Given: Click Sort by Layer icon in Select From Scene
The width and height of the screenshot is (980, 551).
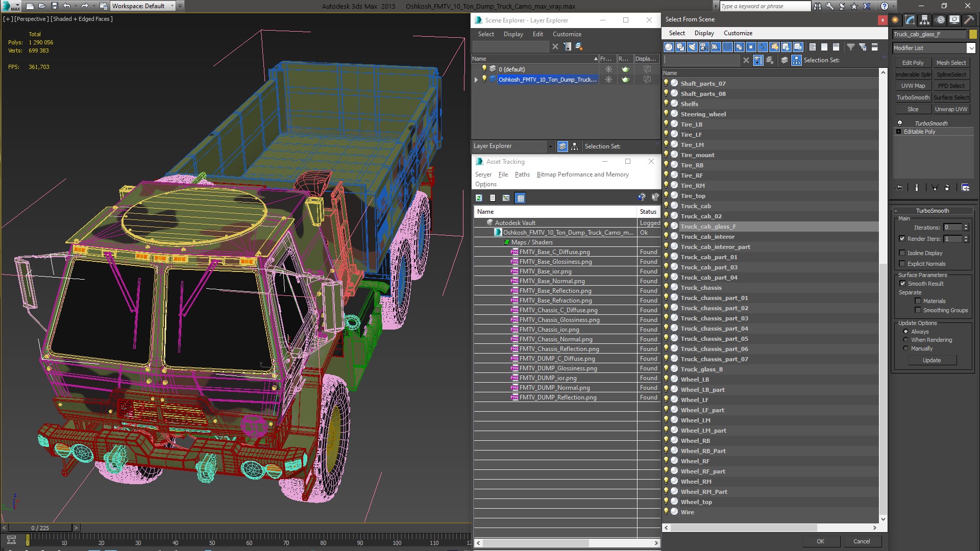Looking at the screenshot, I should (x=785, y=60).
